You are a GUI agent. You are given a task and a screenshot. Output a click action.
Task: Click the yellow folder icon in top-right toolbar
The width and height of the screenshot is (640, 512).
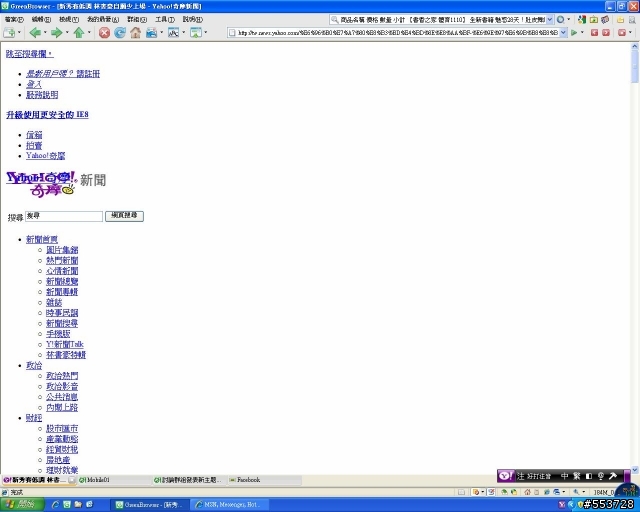(x=620, y=19)
